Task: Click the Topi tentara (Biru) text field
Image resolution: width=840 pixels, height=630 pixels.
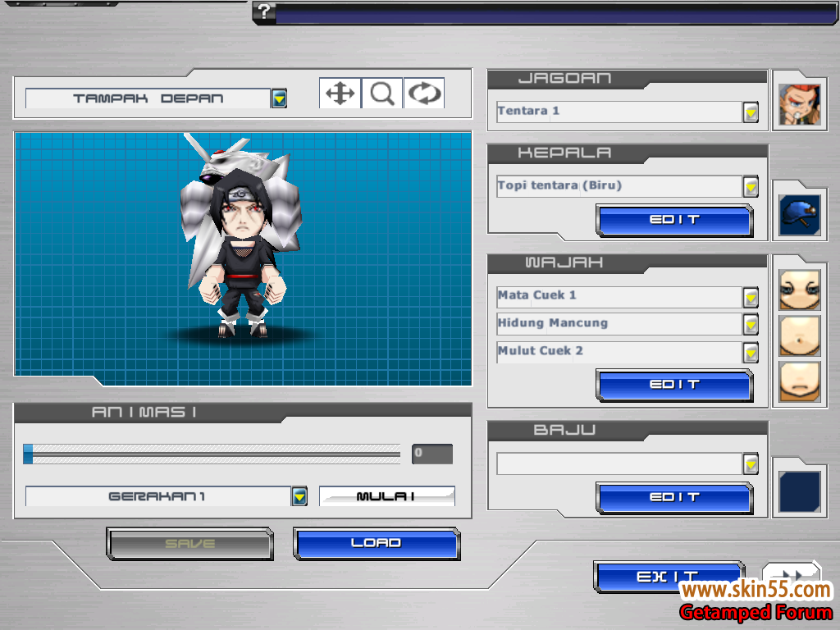Action: click(x=620, y=186)
